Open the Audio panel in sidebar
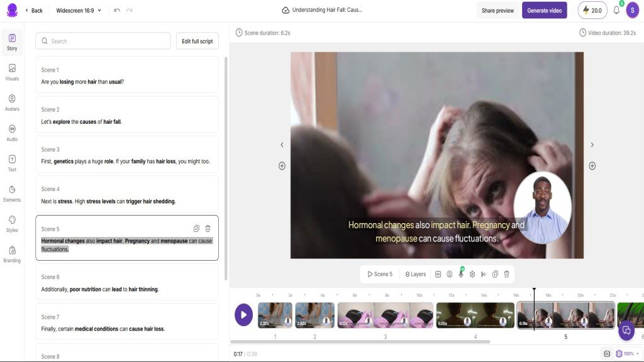Image resolution: width=644 pixels, height=362 pixels. pyautogui.click(x=12, y=133)
